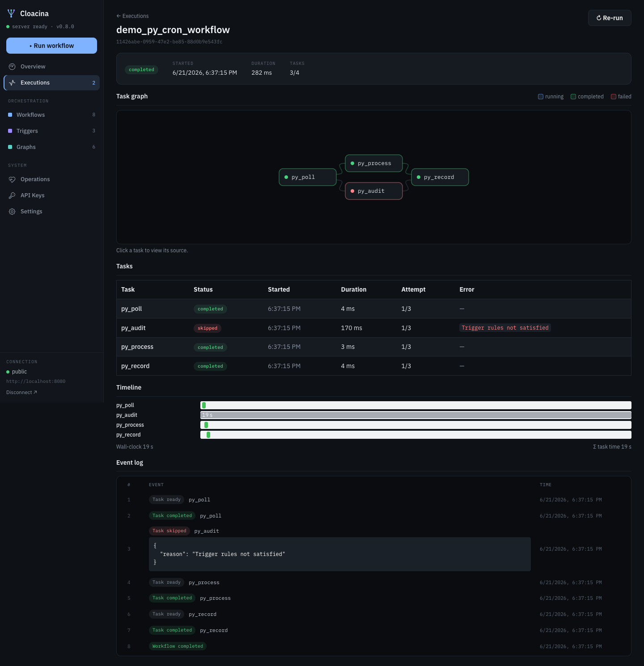Click the 'Trigger rules not satisfied' error cell
The height and width of the screenshot is (666, 644).
pyautogui.click(x=505, y=328)
